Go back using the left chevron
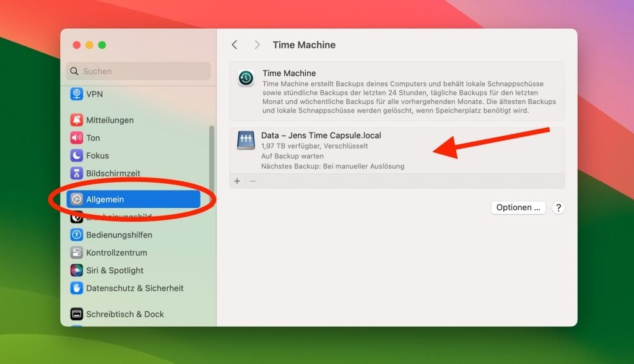 click(235, 45)
